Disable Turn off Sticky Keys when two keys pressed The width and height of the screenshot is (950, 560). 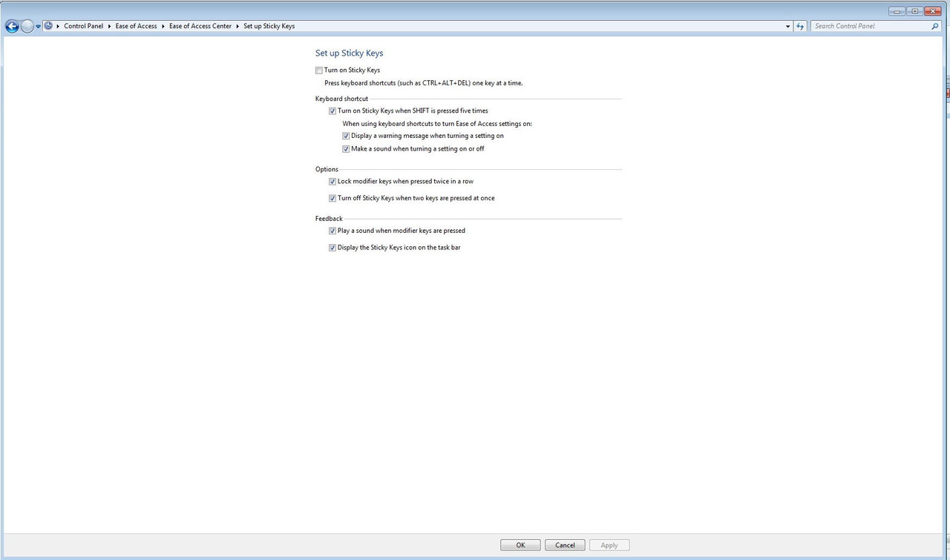pos(332,198)
